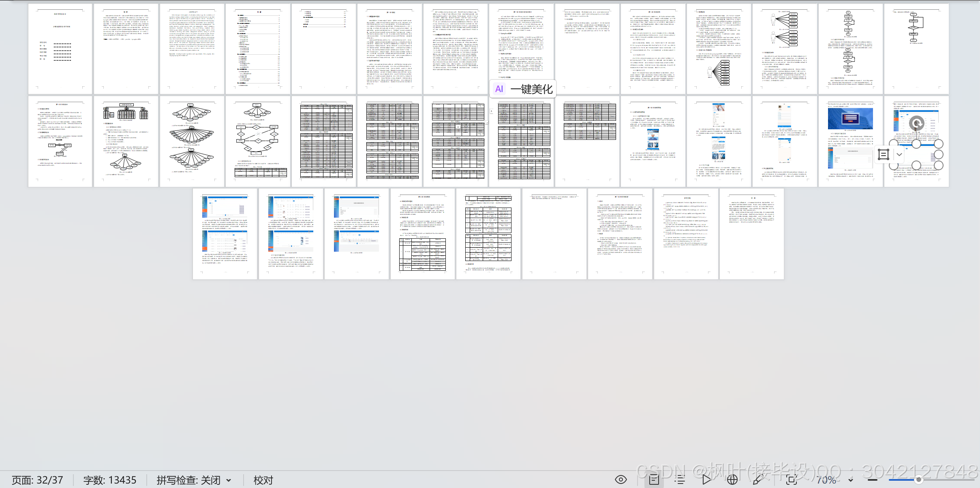Click the pen writing mode icon
The height and width of the screenshot is (488, 980).
click(x=757, y=480)
